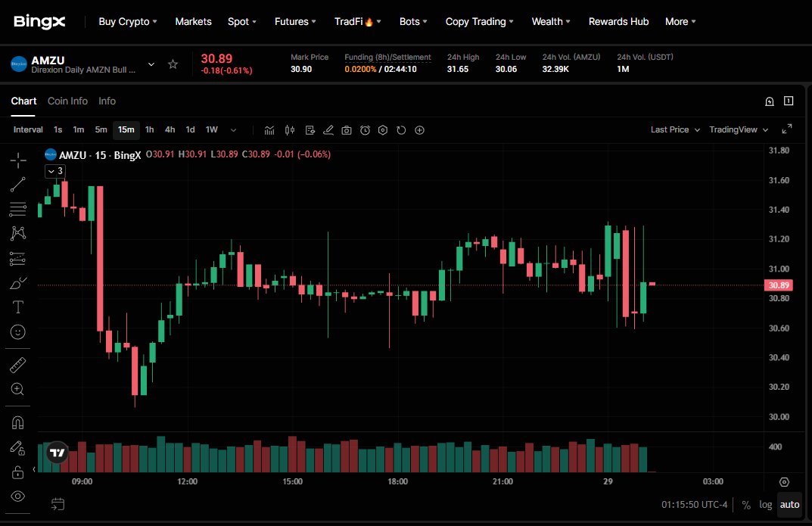The image size is (812, 526).
Task: Activate the zoom in tool
Action: (18, 389)
